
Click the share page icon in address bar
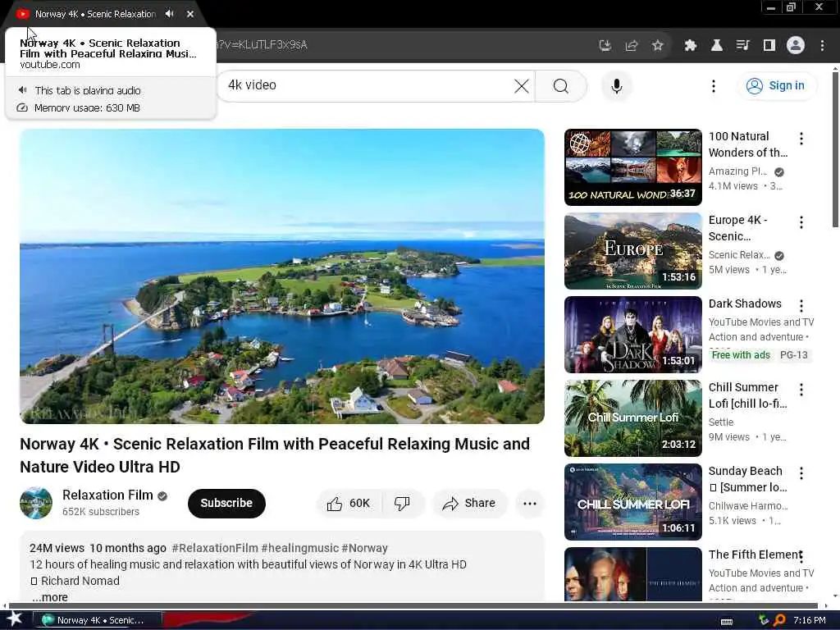point(632,46)
